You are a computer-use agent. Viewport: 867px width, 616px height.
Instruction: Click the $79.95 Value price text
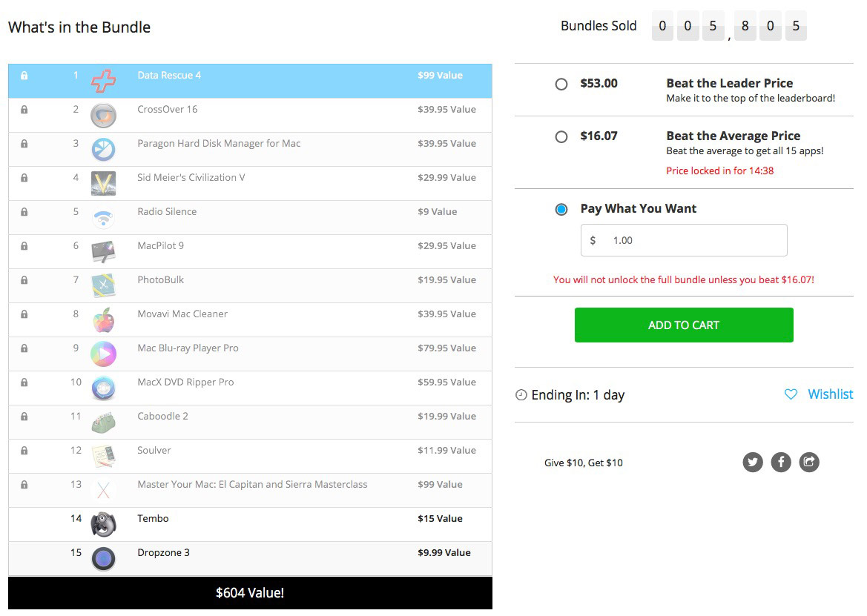(x=446, y=348)
